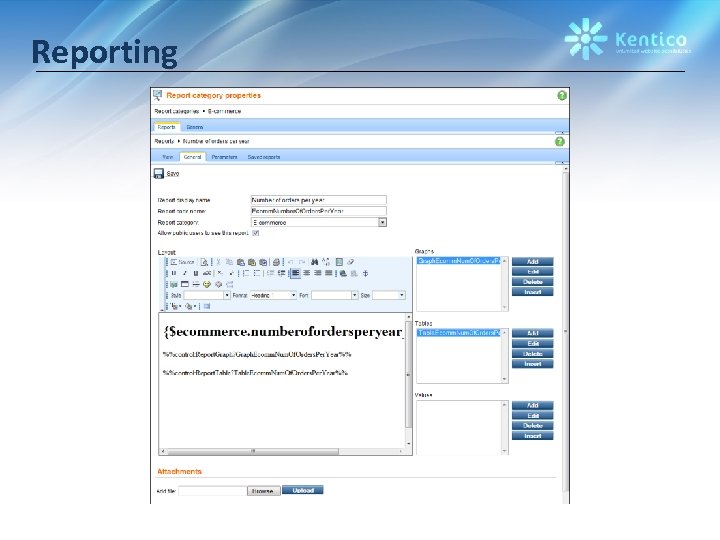Click the Paste clipboard icon

point(241,262)
